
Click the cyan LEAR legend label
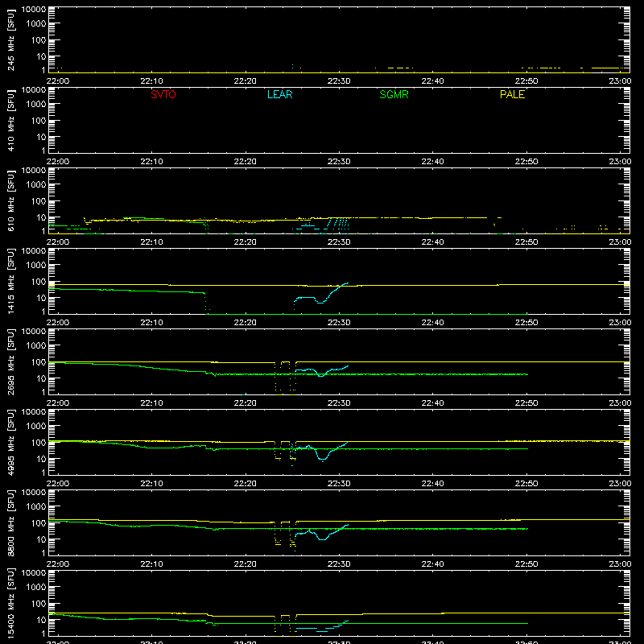click(279, 94)
